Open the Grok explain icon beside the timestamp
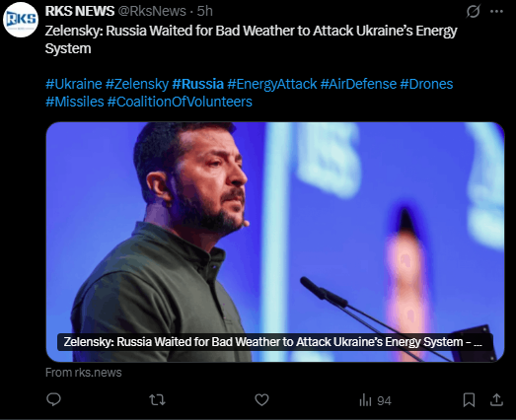This screenshot has height=420, width=516. [x=473, y=12]
